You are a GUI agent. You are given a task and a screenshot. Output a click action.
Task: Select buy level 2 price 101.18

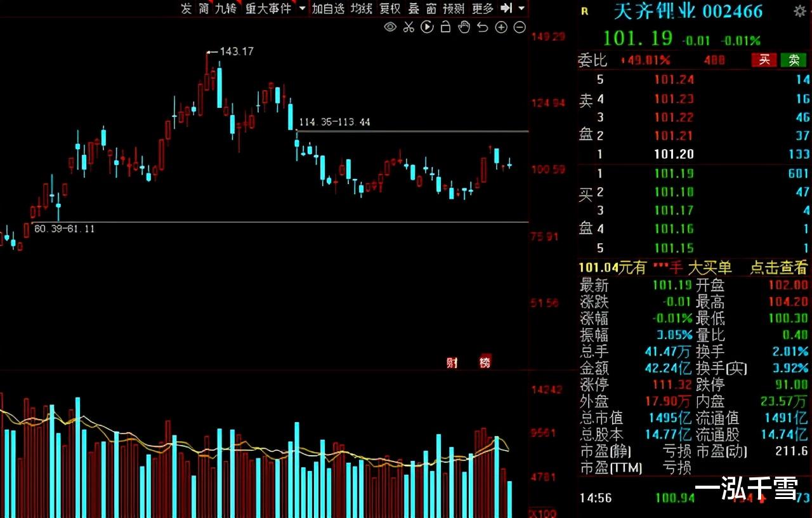click(x=674, y=192)
